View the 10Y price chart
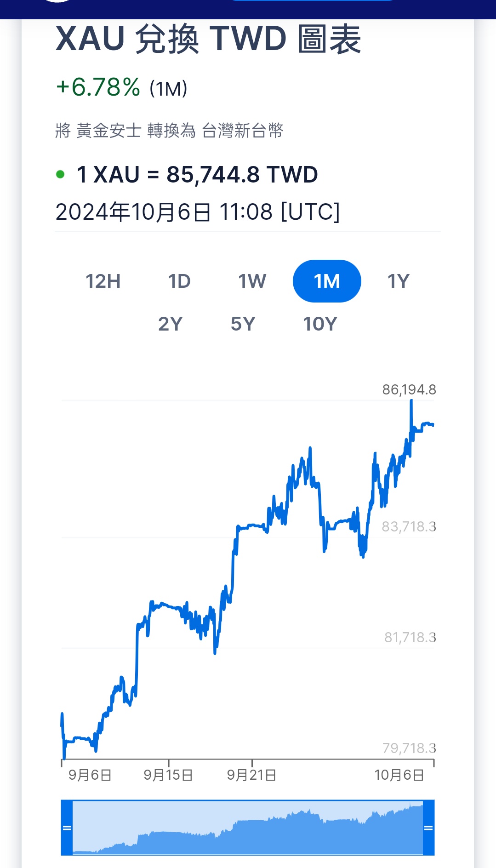Image resolution: width=496 pixels, height=868 pixels. [320, 324]
